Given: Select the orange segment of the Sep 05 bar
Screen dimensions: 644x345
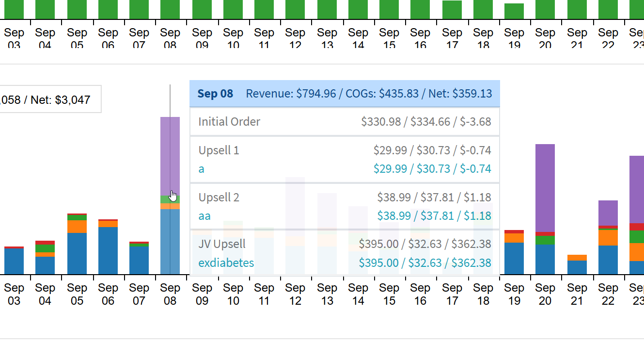Looking at the screenshot, I should (x=77, y=227).
